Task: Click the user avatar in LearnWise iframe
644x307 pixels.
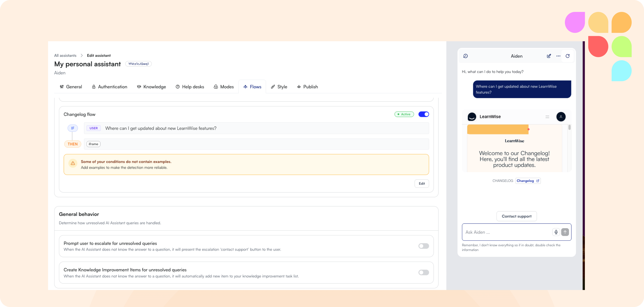Action: click(x=561, y=117)
